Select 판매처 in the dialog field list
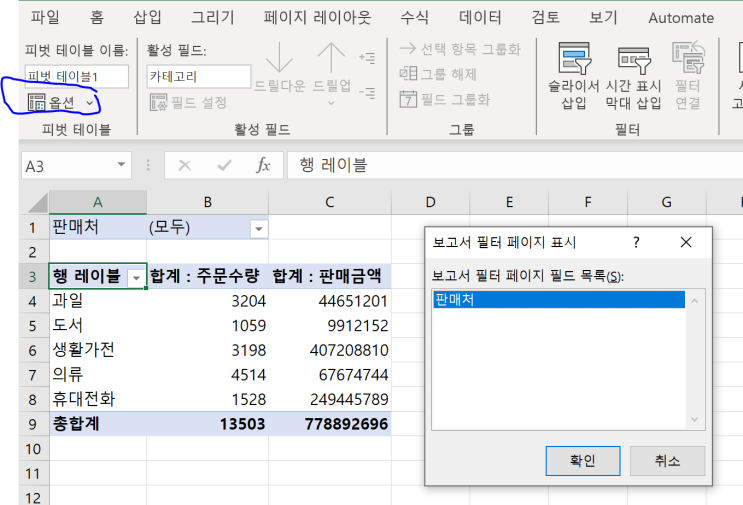Screen dimensions: 743x505 pyautogui.click(x=559, y=299)
